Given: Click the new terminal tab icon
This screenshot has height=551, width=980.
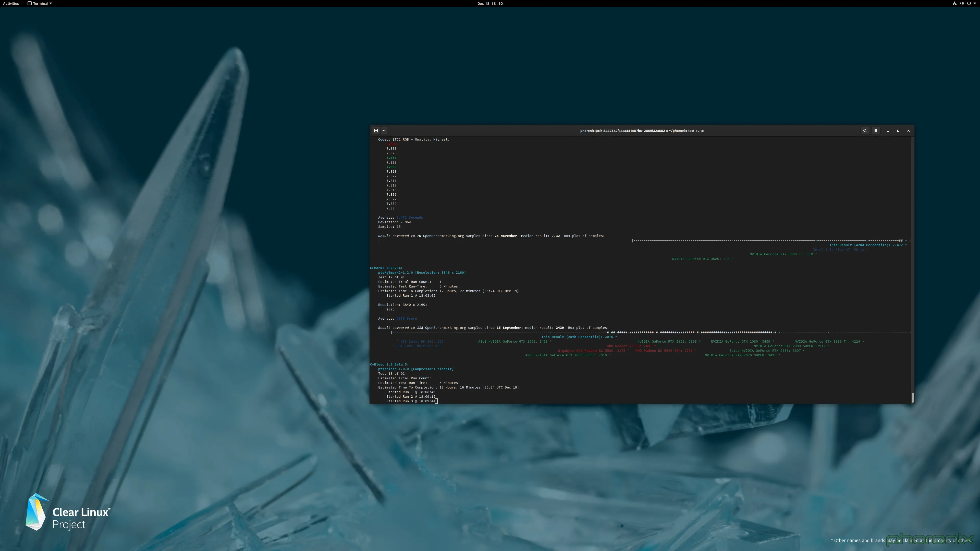Looking at the screenshot, I should (x=375, y=130).
